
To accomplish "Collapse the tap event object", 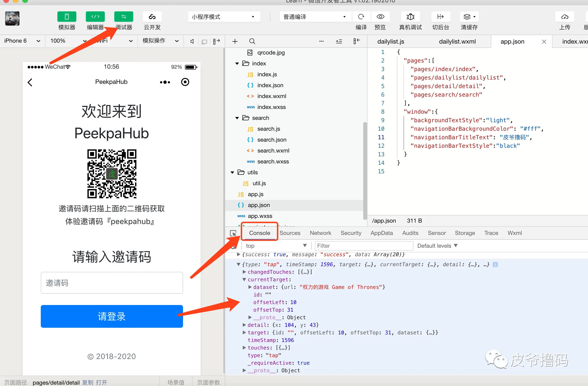I will 239,264.
